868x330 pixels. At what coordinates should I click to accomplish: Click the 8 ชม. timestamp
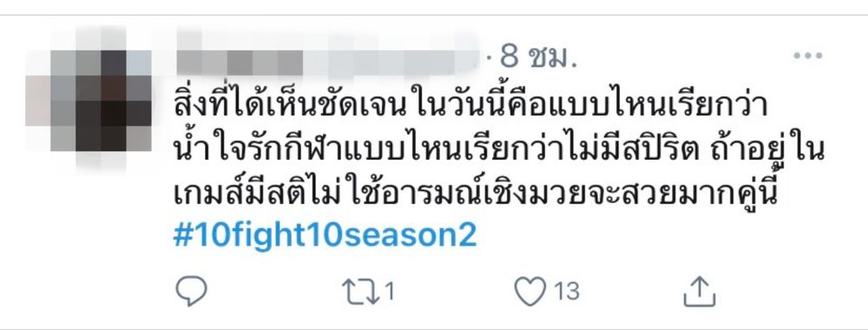click(538, 56)
